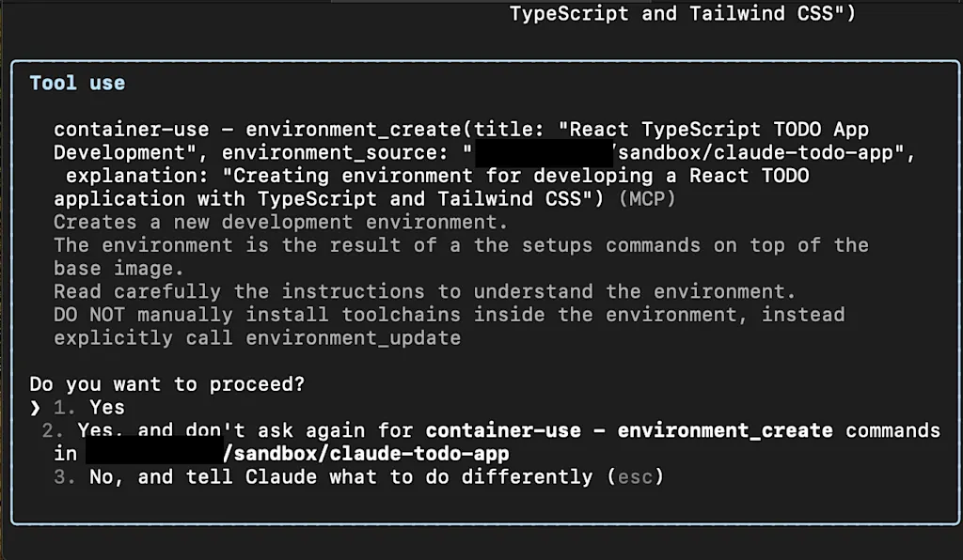Click the sandbox/claude-todo-app path in option 2

pyautogui.click(x=366, y=454)
